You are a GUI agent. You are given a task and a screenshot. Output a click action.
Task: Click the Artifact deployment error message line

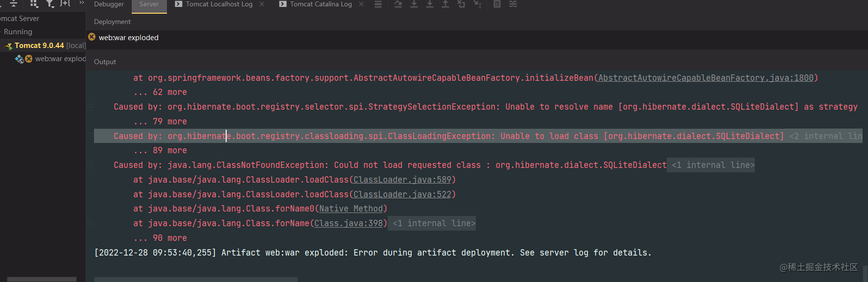(373, 253)
